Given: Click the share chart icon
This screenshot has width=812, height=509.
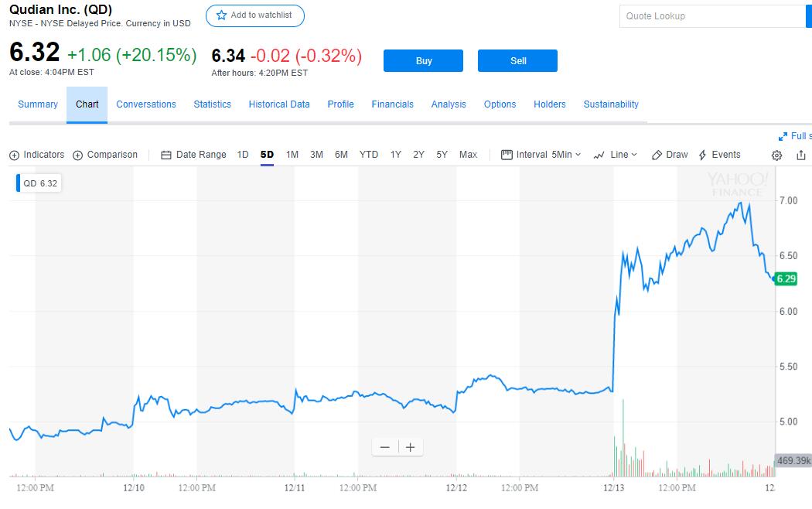Looking at the screenshot, I should point(800,155).
